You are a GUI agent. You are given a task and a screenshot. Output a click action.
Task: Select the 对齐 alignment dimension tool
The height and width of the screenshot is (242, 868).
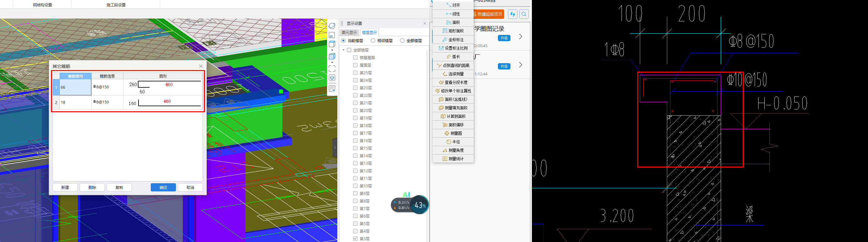pyautogui.click(x=453, y=5)
